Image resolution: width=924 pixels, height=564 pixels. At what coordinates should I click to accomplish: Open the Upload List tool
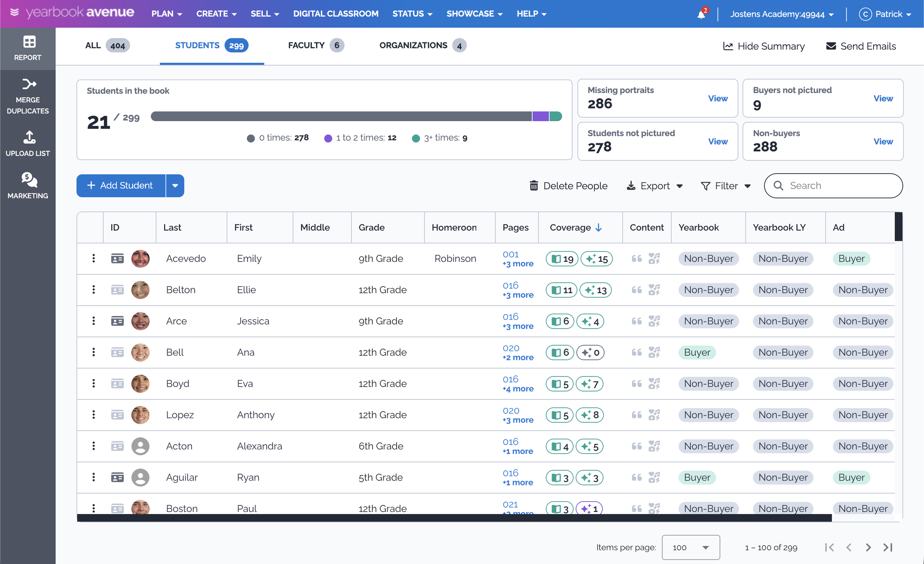[x=28, y=144]
